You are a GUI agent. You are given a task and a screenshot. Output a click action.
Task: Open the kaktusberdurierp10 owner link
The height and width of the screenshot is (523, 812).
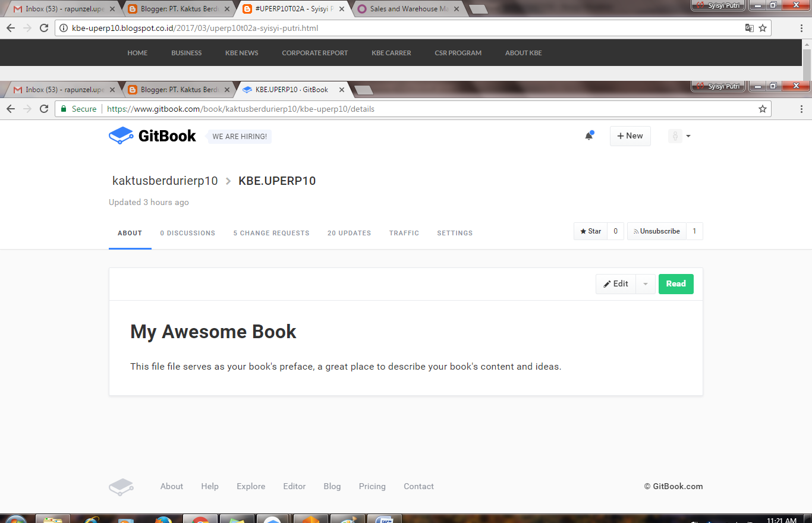point(165,181)
